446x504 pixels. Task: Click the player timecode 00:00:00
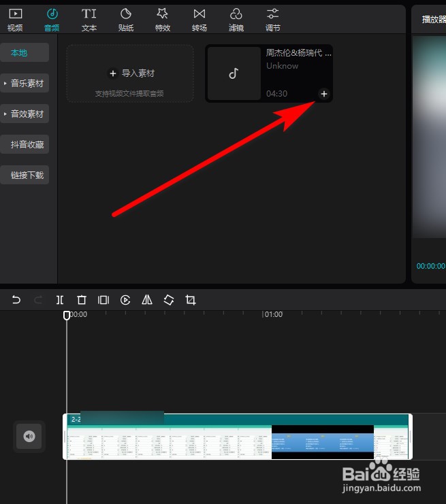pyautogui.click(x=431, y=266)
